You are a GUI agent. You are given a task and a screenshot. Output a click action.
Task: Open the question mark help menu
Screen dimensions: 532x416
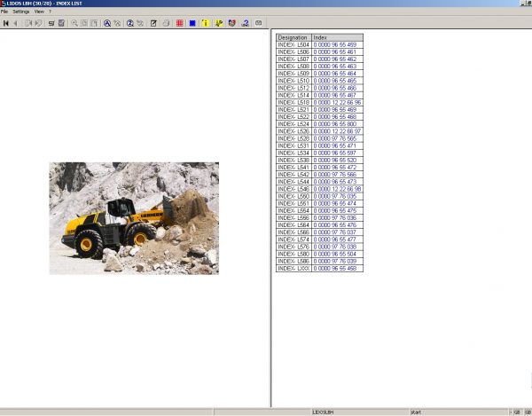click(50, 12)
